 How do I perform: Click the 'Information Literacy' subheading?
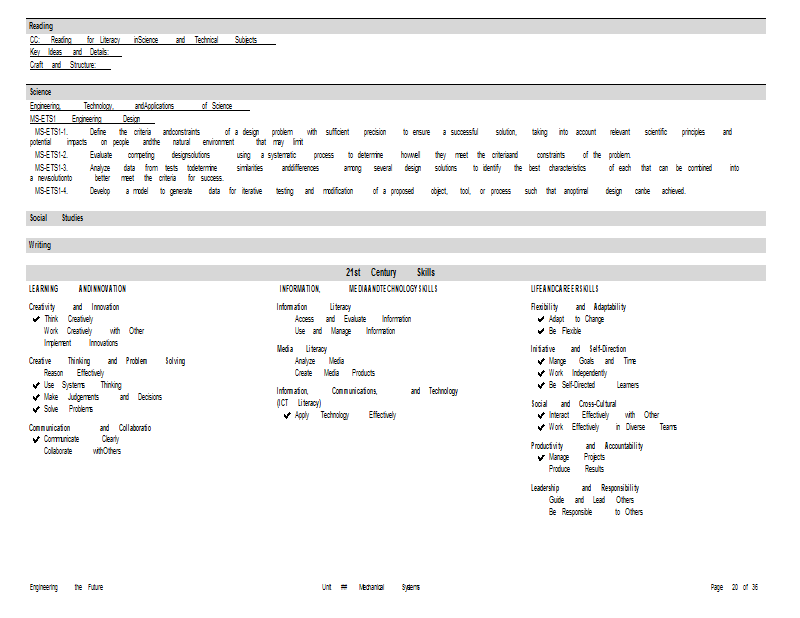(314, 307)
